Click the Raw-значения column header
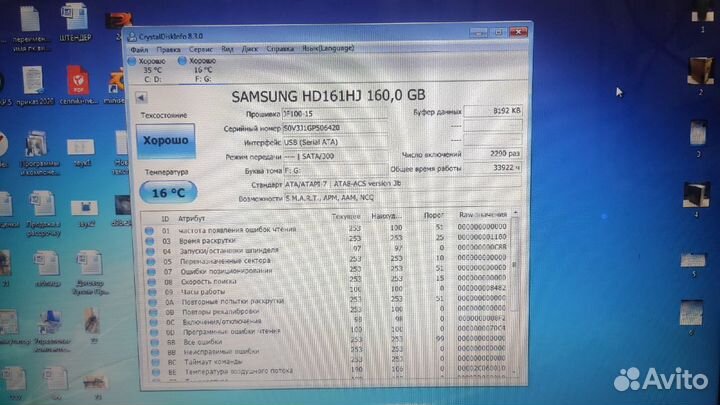This screenshot has height=405, width=720. pyautogui.click(x=483, y=214)
